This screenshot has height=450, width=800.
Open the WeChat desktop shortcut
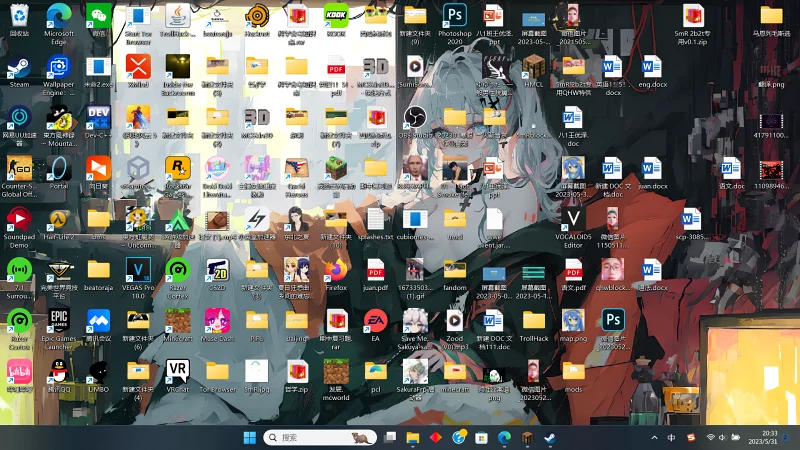98,21
